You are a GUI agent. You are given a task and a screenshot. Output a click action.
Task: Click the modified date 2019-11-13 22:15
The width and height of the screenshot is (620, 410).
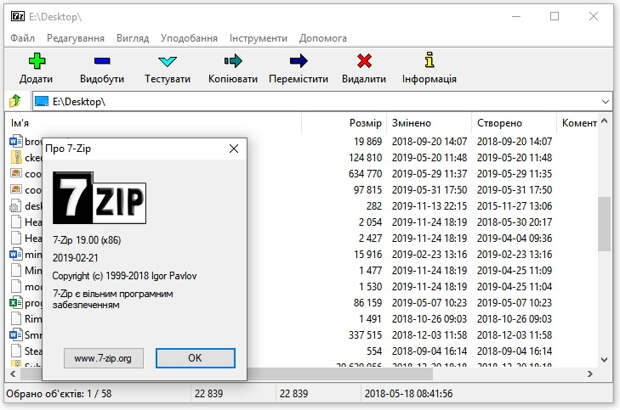[x=429, y=206]
